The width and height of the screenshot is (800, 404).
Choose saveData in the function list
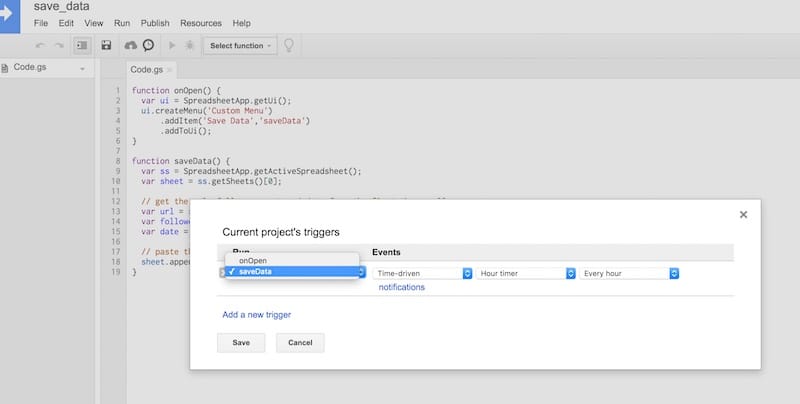pos(292,271)
